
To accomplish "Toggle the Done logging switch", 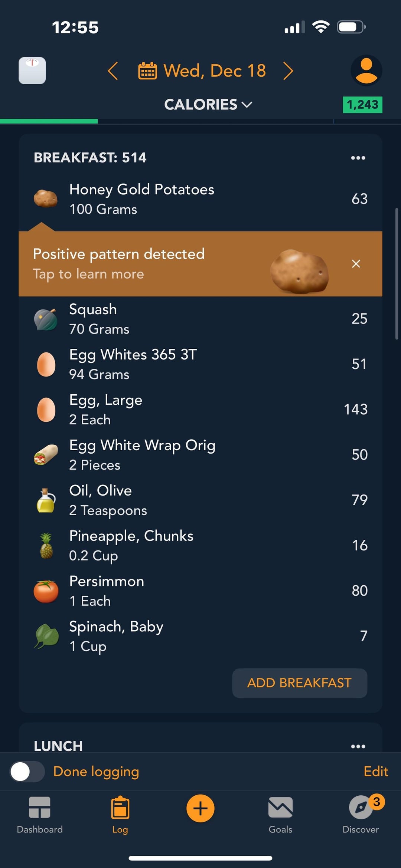I will (x=27, y=772).
